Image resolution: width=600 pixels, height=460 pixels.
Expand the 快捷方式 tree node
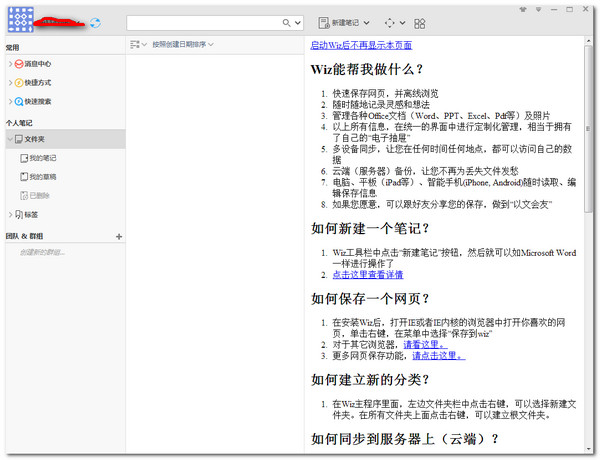[10, 83]
